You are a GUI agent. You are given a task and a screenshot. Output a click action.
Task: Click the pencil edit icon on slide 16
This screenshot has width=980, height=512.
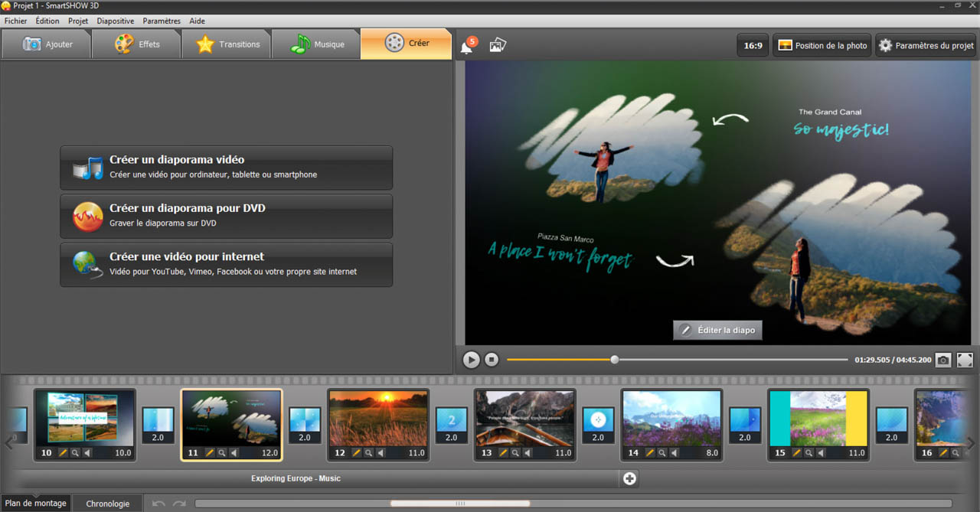945,453
